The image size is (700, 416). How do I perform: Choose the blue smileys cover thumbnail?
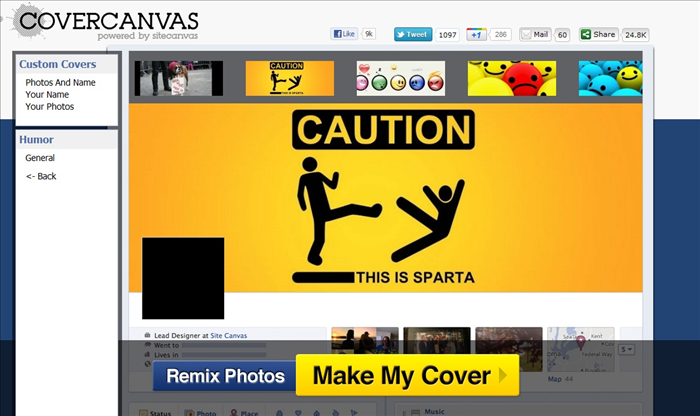click(610, 78)
